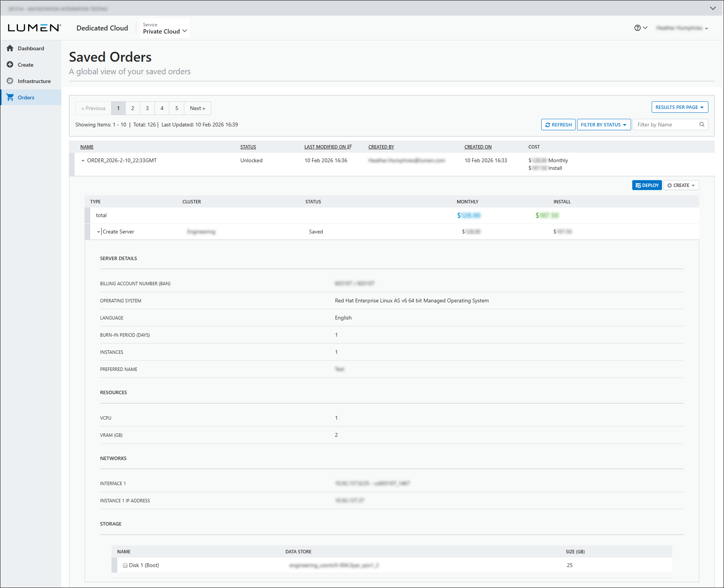Collapse the Create Server row

[99, 232]
